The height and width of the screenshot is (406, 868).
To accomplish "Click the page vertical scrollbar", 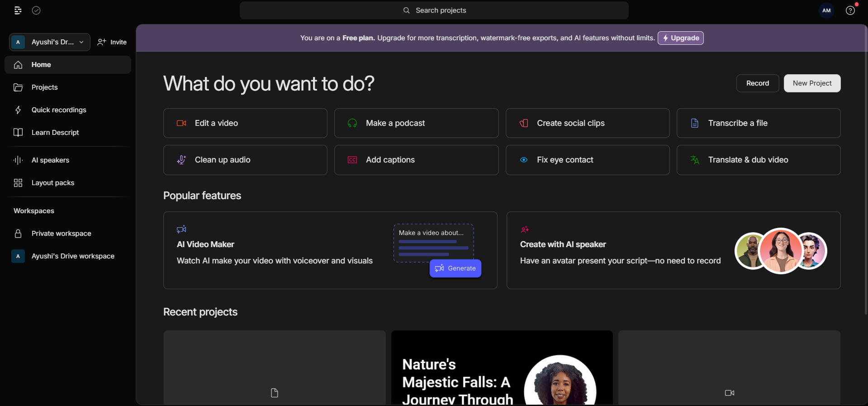I will tap(866, 170).
